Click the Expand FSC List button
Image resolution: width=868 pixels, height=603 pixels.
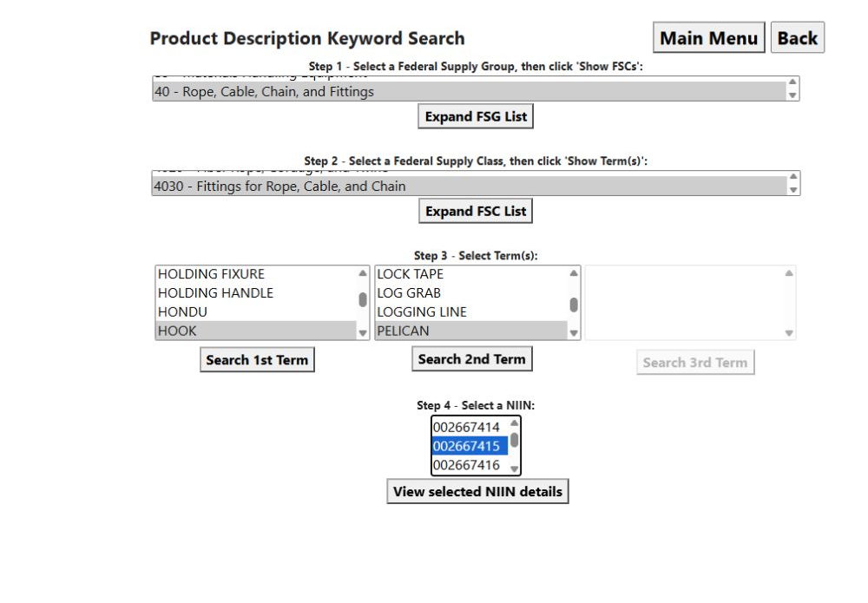click(x=476, y=211)
